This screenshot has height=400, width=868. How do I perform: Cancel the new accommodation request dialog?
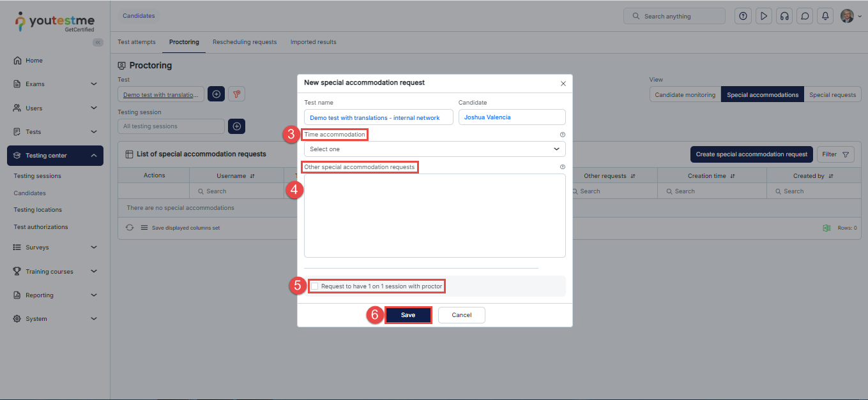tap(461, 315)
